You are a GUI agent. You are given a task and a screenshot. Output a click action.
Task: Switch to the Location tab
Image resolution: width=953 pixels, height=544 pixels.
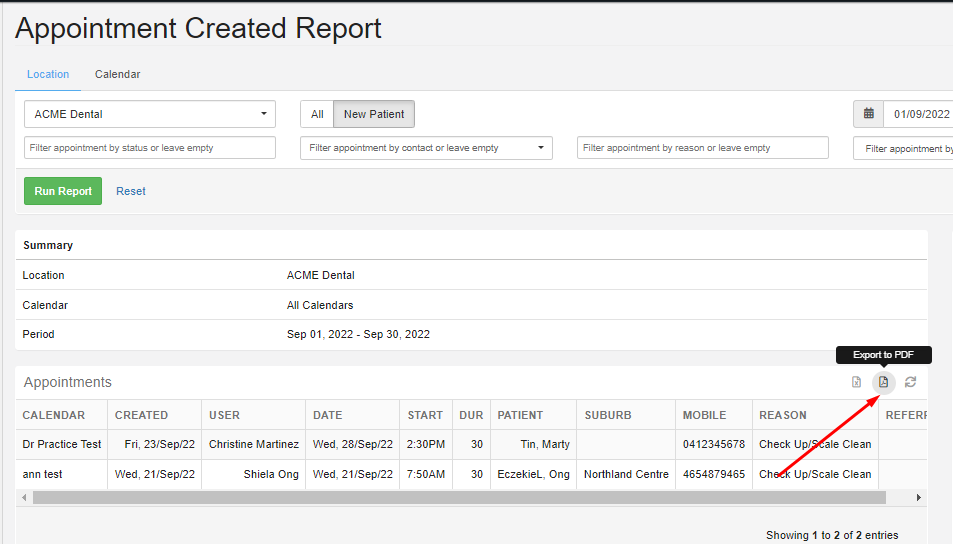pyautogui.click(x=48, y=74)
